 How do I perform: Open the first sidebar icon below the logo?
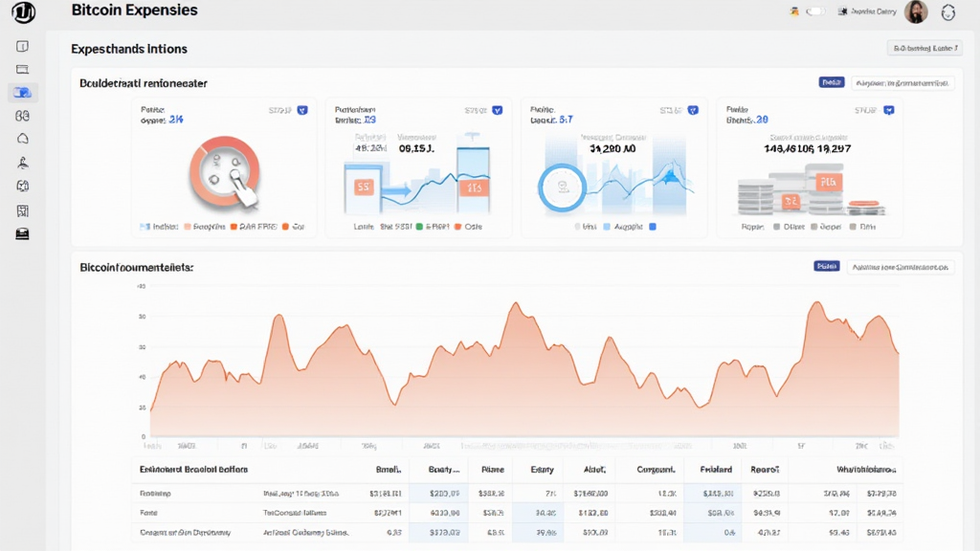(x=22, y=46)
